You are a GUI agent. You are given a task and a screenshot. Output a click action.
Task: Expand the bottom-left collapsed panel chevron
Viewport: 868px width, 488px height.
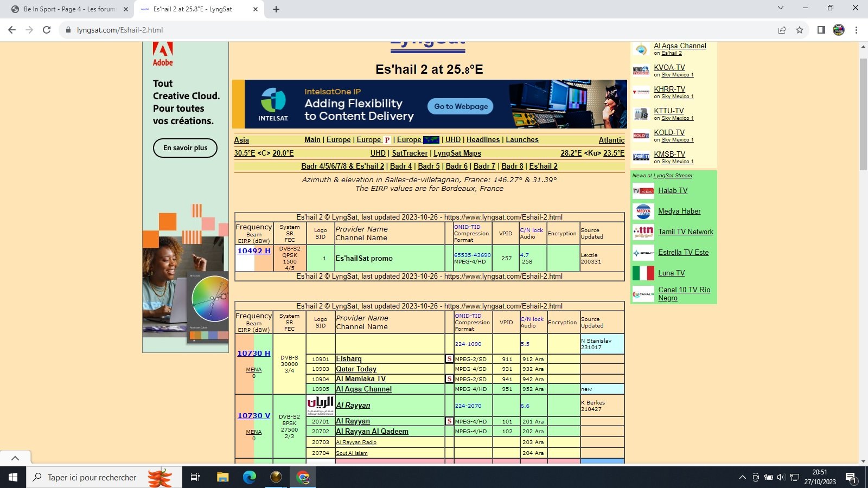(15, 458)
